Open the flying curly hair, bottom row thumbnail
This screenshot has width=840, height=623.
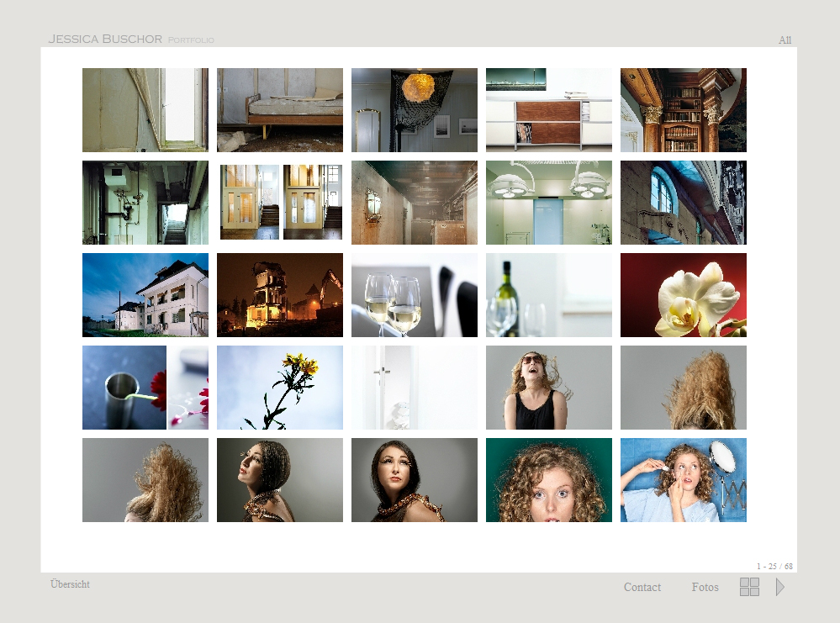tap(145, 480)
